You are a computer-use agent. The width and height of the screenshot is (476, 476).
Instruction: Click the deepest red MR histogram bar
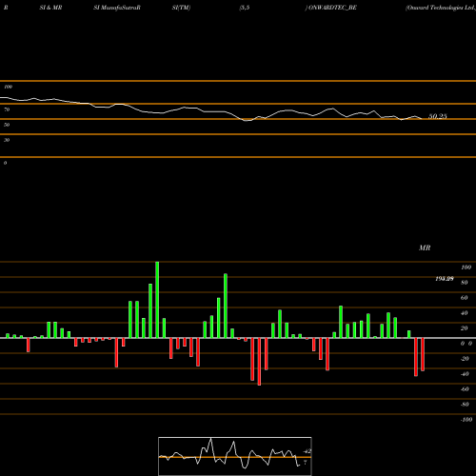pos(259,362)
